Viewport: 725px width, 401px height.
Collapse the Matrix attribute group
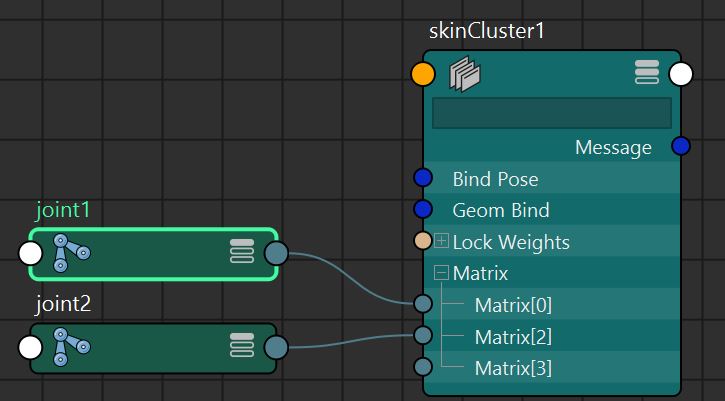point(441,273)
